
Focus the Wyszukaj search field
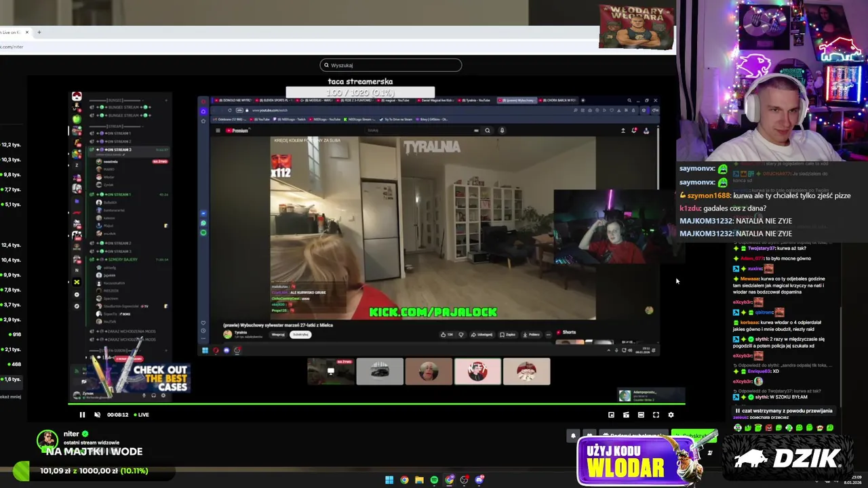click(x=391, y=65)
